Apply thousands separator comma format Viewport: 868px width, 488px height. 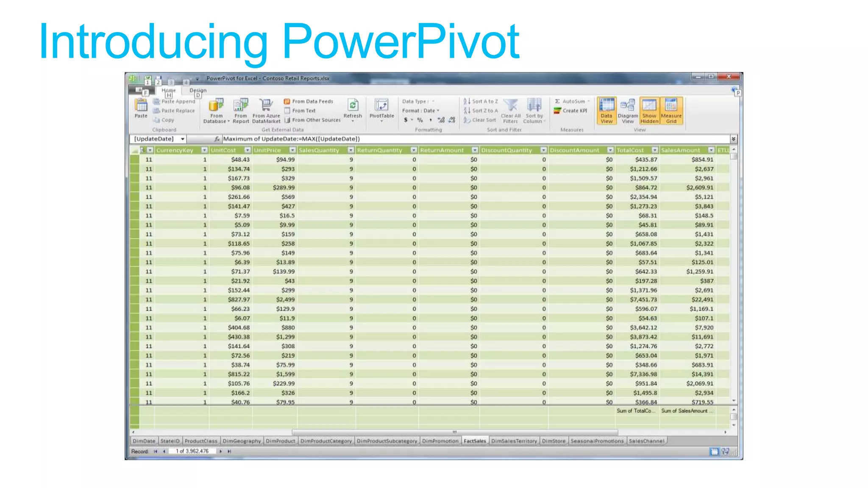point(431,120)
